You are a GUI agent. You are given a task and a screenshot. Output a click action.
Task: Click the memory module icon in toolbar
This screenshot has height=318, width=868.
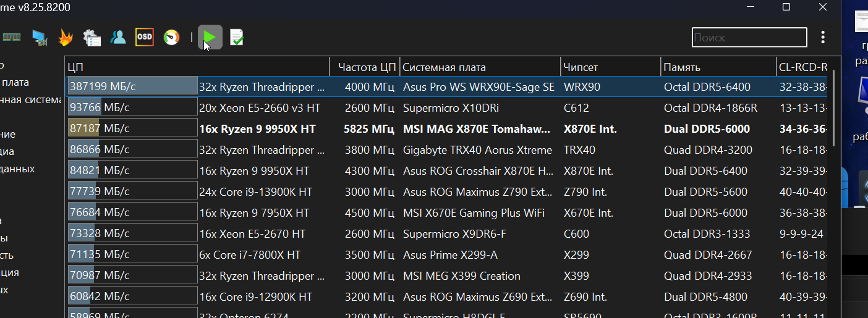[12, 37]
